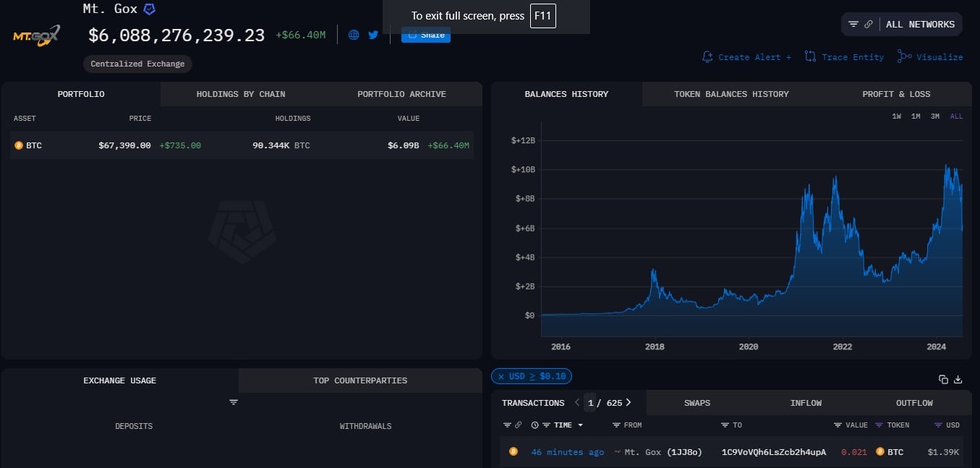The width and height of the screenshot is (980, 468).
Task: Open the TOKEN column filter
Action: pos(879,425)
